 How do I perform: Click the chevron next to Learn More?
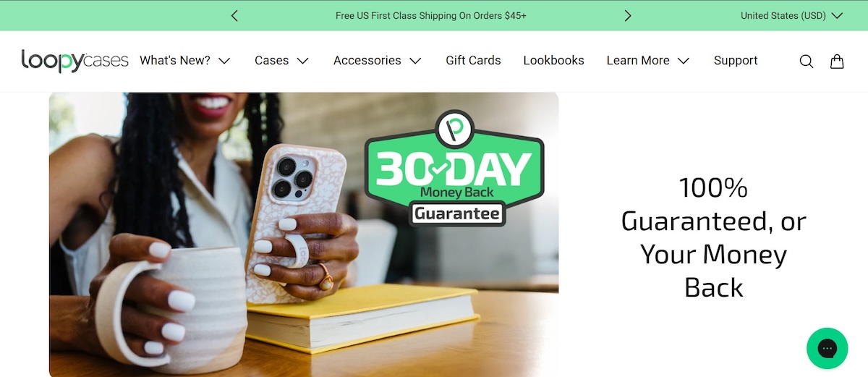(684, 61)
